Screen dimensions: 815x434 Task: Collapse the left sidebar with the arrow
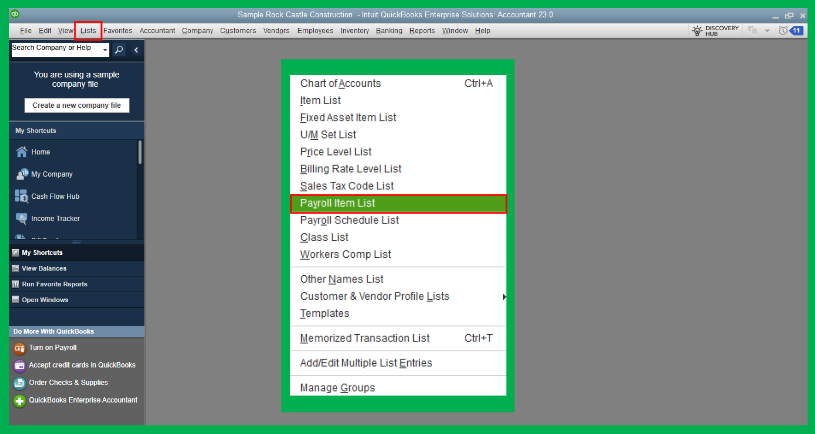pyautogui.click(x=136, y=50)
